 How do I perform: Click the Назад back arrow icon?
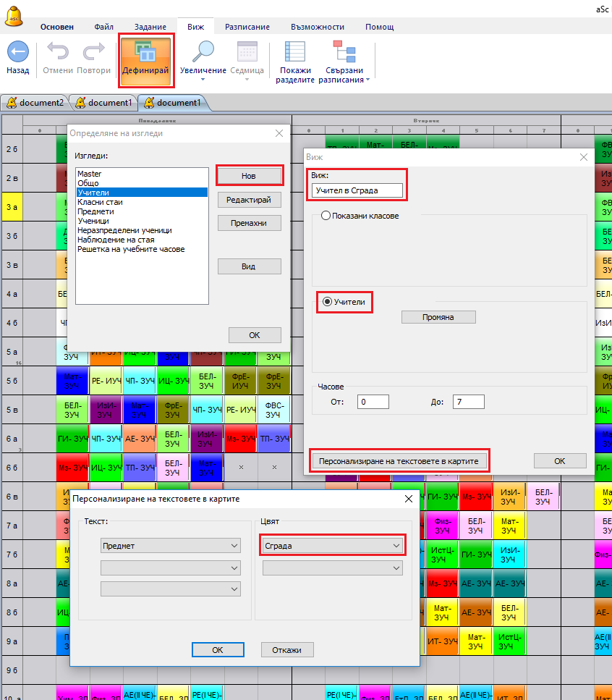[x=17, y=52]
